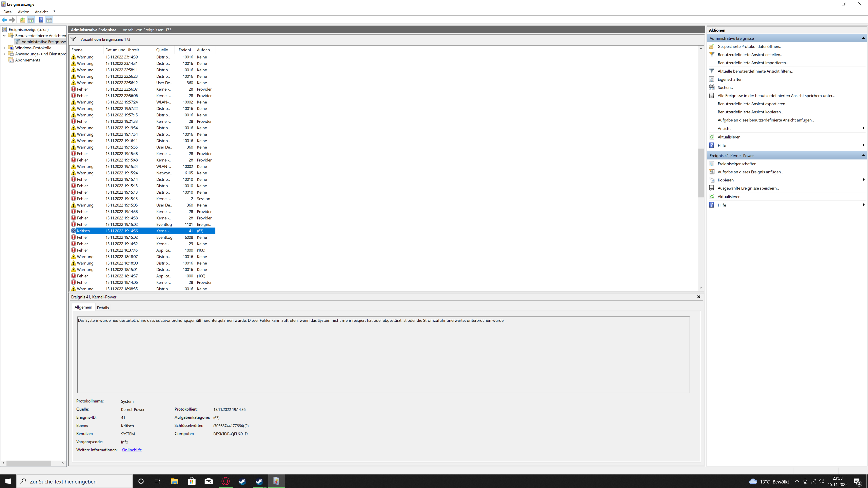Viewport: 868px width, 488px height.
Task: Click the Eigenschaften icon in actions
Action: click(x=712, y=79)
